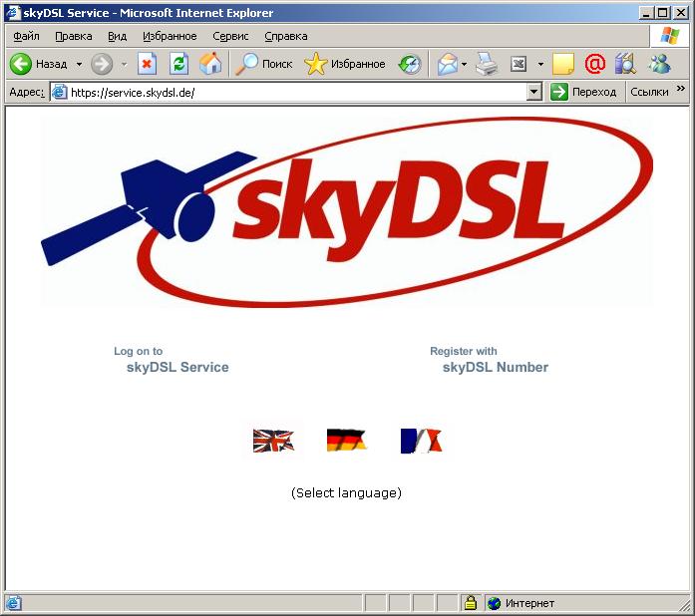Screen dimensions: 695x616
Task: Click the Edit page toolbar icon
Action: point(519,64)
